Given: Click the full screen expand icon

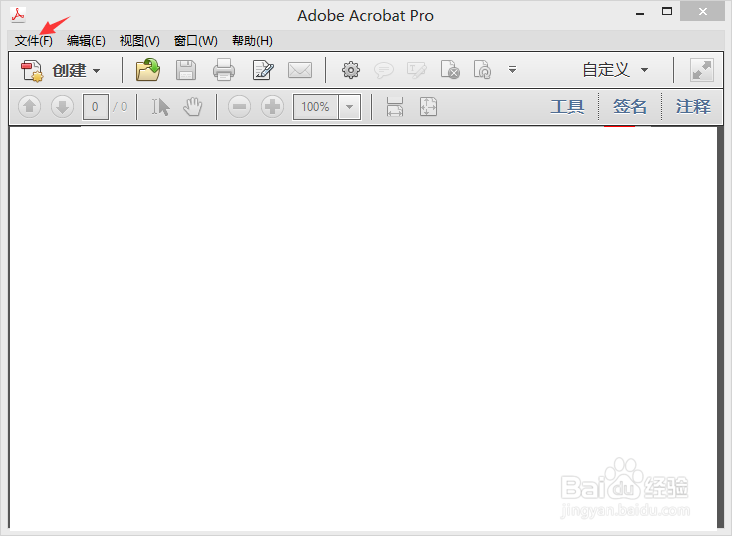Looking at the screenshot, I should 702,71.
